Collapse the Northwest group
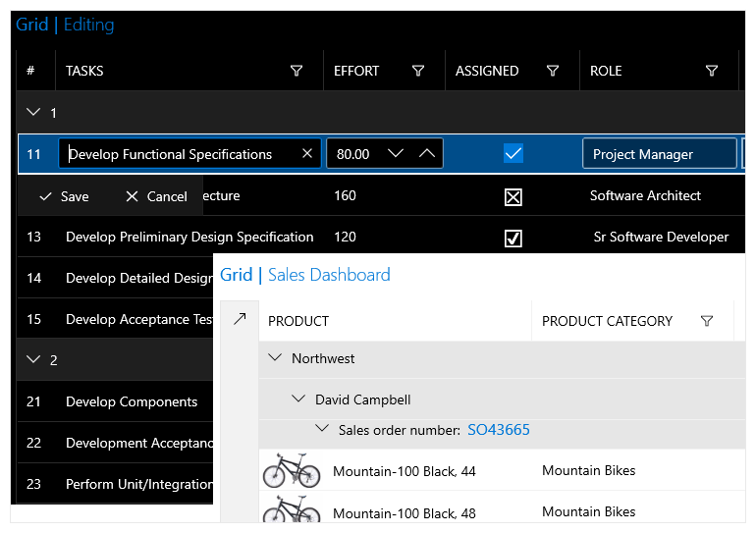This screenshot has height=533, width=756. coord(275,357)
